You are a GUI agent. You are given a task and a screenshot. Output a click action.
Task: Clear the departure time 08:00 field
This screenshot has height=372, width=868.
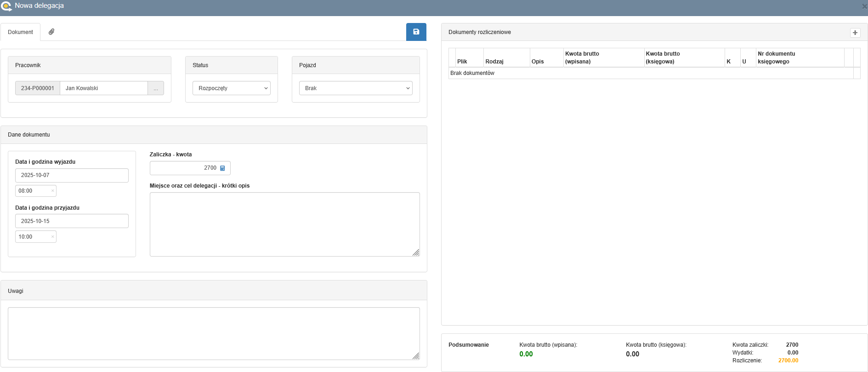point(52,191)
